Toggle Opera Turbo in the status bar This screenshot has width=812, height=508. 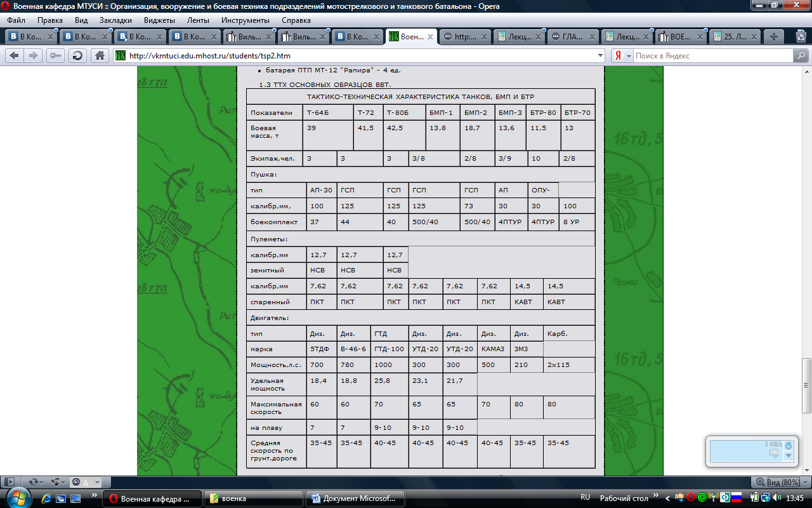tap(76, 482)
